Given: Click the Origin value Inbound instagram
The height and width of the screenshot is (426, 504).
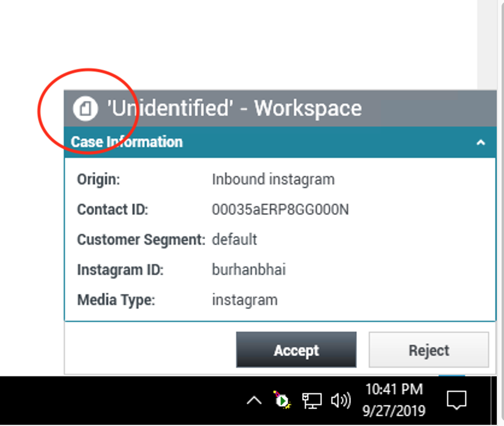Looking at the screenshot, I should (273, 180).
